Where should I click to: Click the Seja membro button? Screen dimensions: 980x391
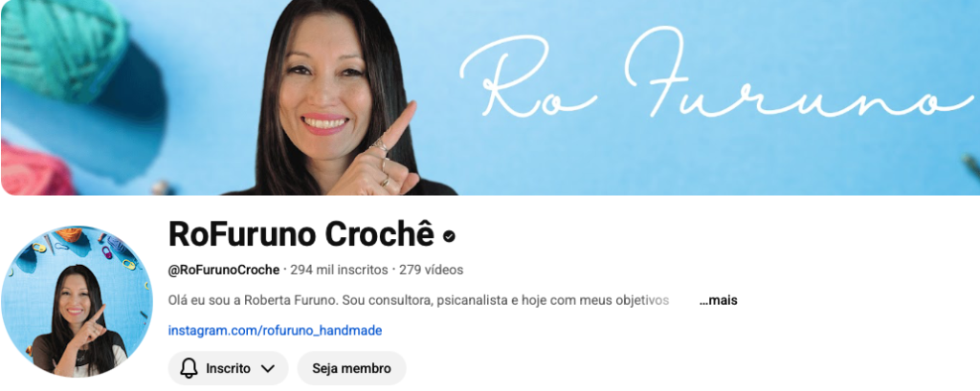351,368
